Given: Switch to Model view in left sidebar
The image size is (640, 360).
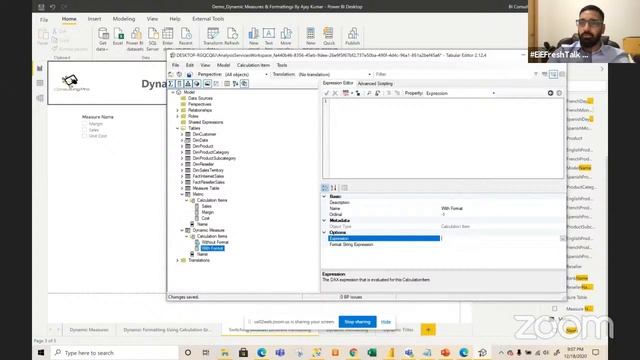Looking at the screenshot, I should 40,98.
